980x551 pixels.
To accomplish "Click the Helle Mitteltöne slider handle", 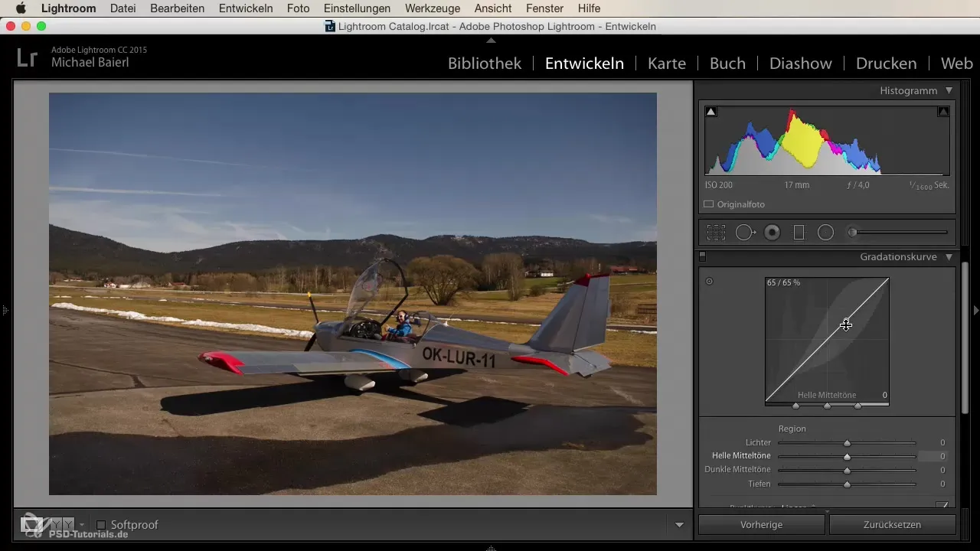I will click(x=847, y=457).
